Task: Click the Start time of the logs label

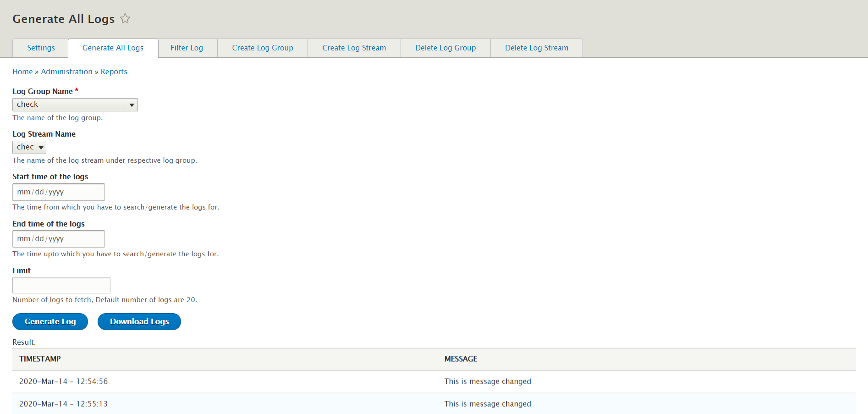Action: 50,177
